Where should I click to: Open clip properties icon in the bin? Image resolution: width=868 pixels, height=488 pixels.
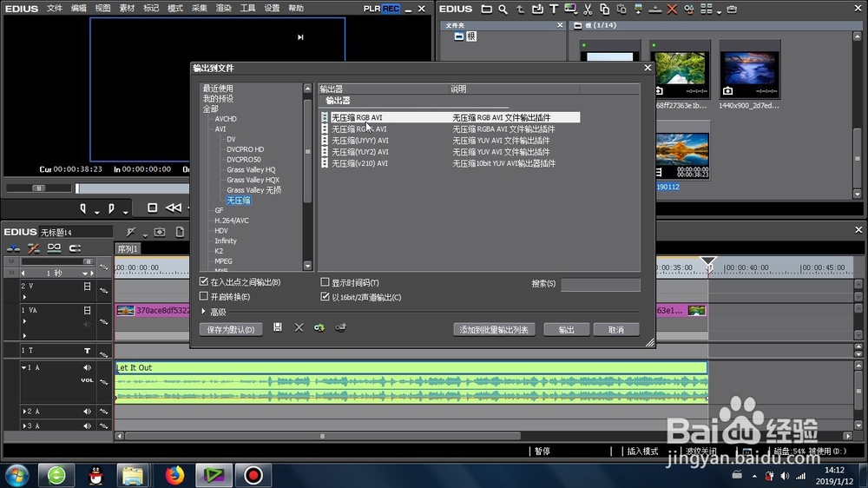coord(688,9)
